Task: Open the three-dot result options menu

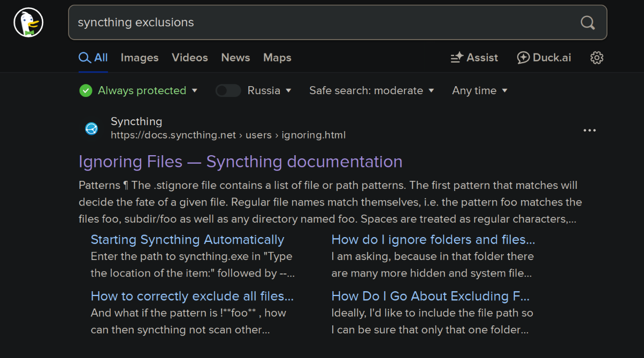Action: tap(589, 130)
